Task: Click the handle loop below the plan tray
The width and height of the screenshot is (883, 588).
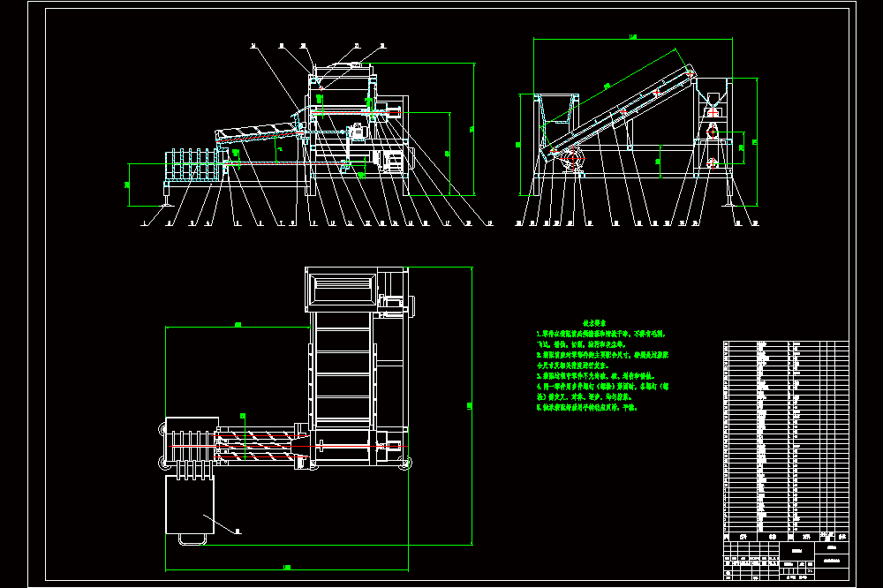Action: click(x=192, y=539)
